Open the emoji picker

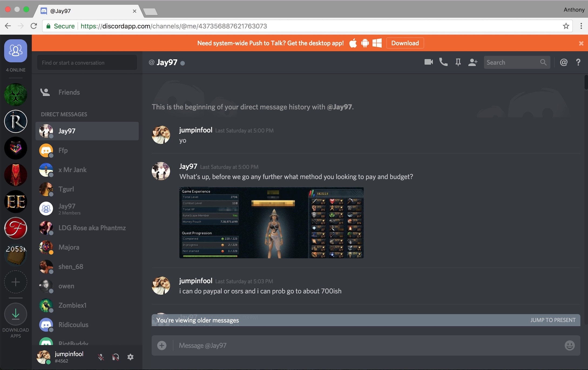pyautogui.click(x=569, y=345)
